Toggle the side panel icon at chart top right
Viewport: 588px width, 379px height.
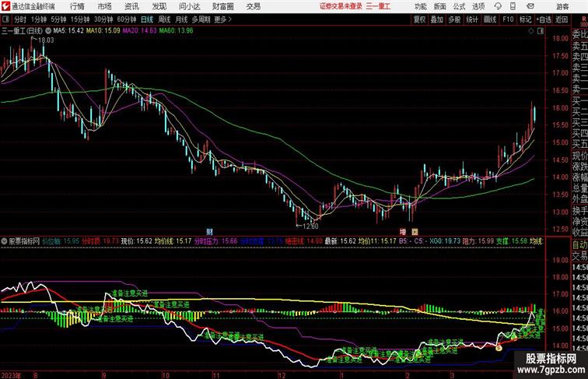tap(541, 31)
